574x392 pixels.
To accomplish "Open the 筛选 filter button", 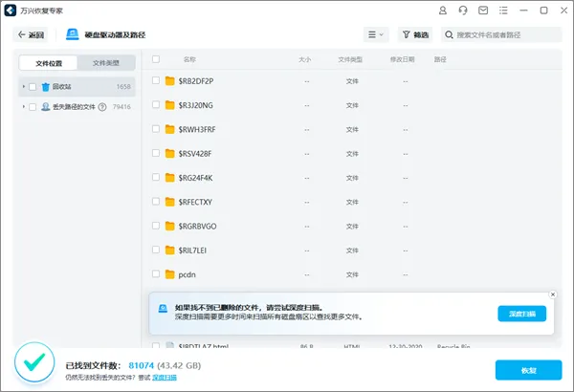I will pos(415,34).
